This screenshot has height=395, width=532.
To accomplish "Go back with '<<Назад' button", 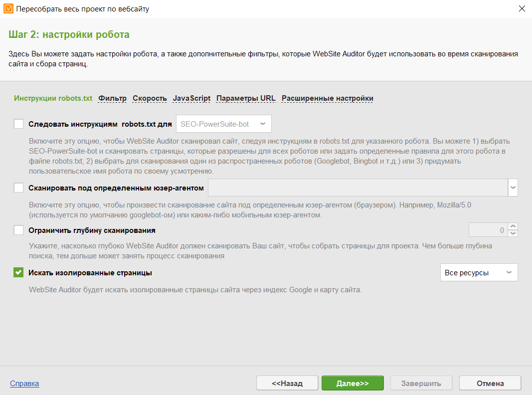I will tap(287, 383).
